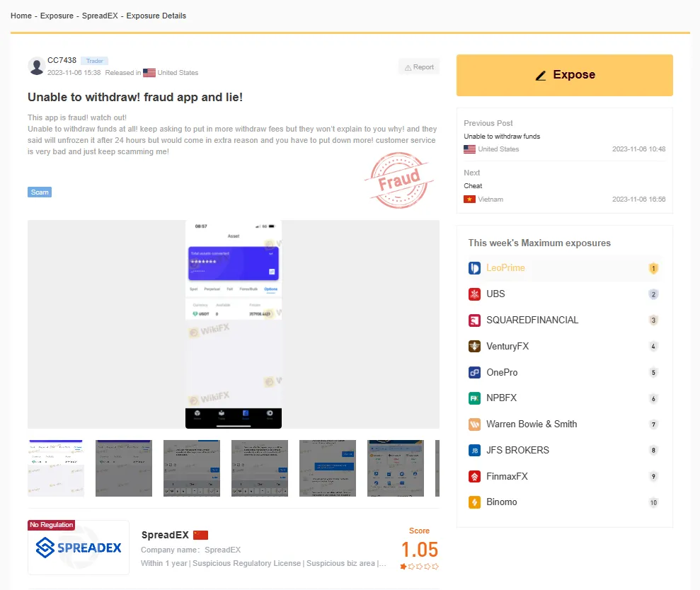Click the Scam tag
This screenshot has height=590, width=700.
pyautogui.click(x=40, y=192)
